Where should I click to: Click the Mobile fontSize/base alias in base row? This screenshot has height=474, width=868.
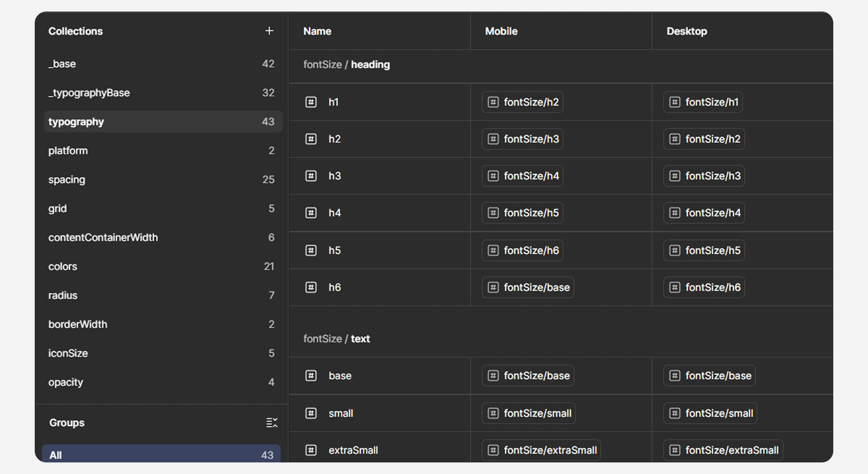pos(528,376)
